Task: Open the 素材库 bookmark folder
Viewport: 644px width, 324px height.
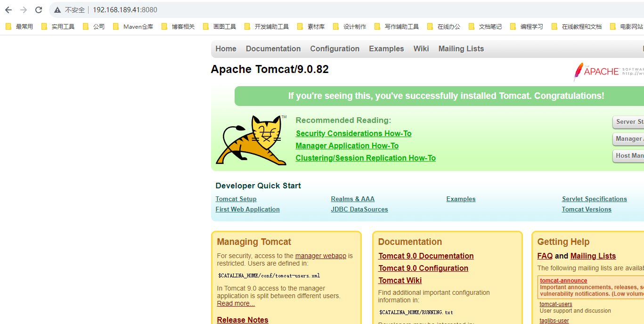Action: pos(311,27)
